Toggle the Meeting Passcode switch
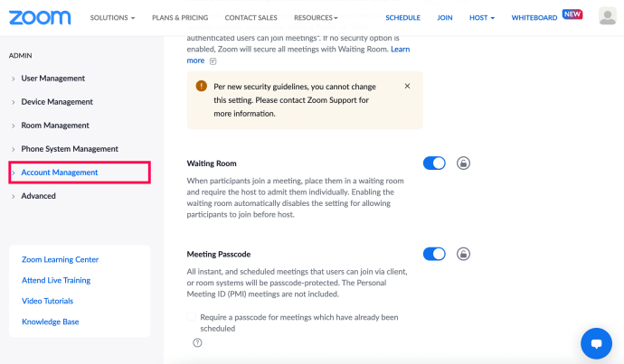Image resolution: width=624 pixels, height=364 pixels. click(x=434, y=254)
